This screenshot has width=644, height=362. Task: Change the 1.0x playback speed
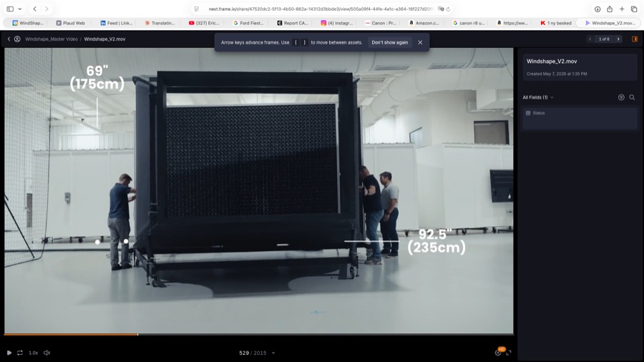33,353
